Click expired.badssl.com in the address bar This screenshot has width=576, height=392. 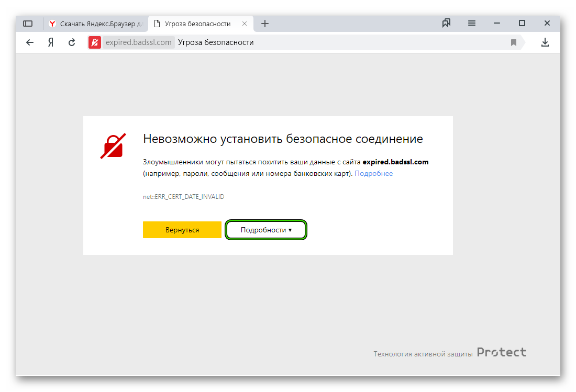coord(138,42)
